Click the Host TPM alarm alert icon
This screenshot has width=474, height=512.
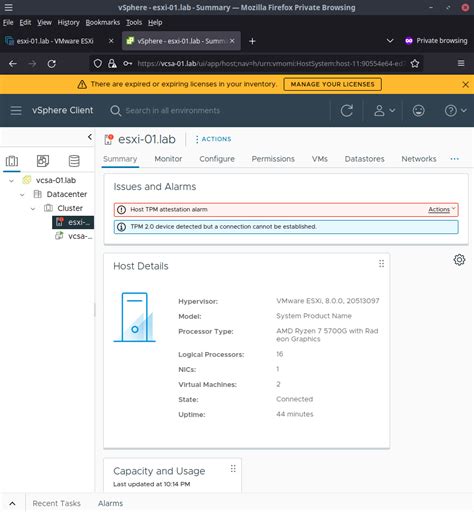[121, 210]
